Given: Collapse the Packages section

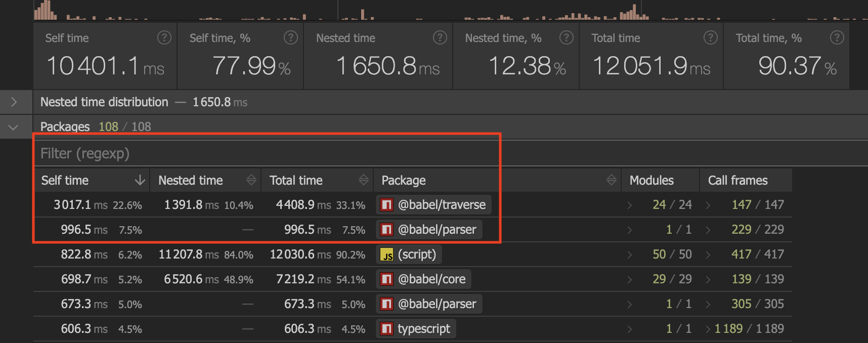Looking at the screenshot, I should [x=14, y=127].
